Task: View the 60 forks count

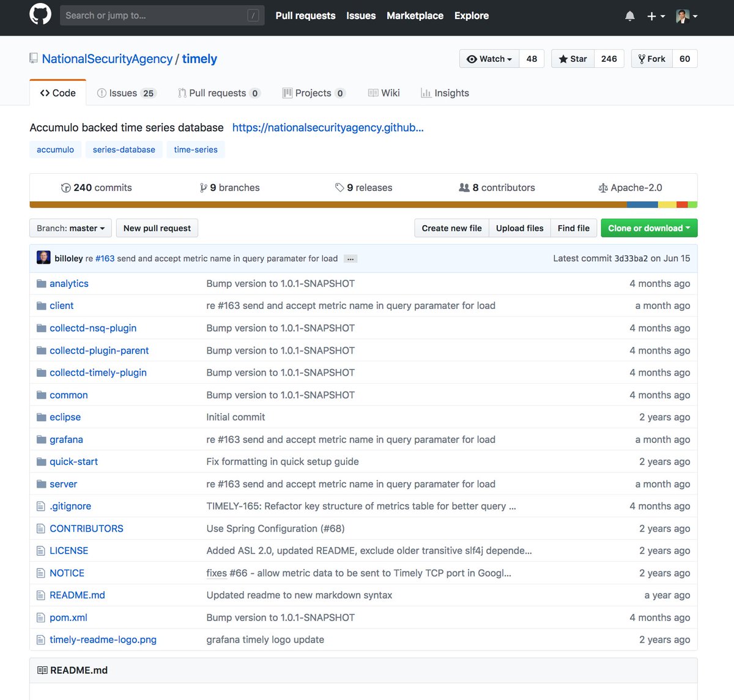Action: 684,59
